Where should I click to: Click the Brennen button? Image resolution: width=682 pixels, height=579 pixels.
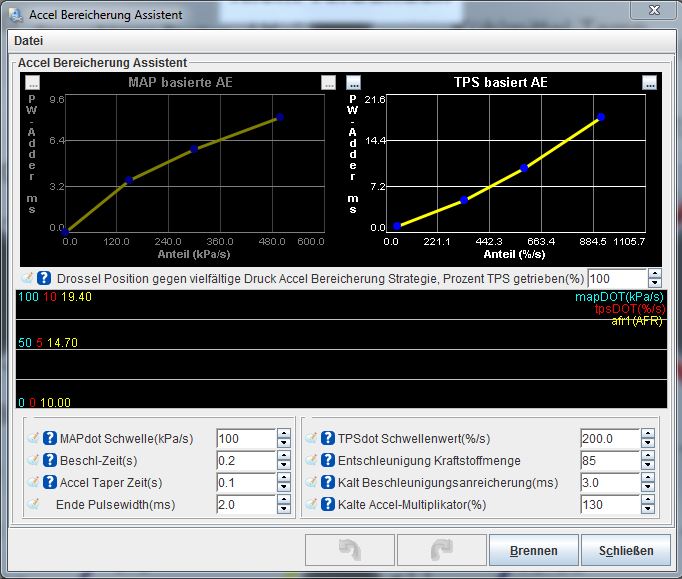[533, 551]
